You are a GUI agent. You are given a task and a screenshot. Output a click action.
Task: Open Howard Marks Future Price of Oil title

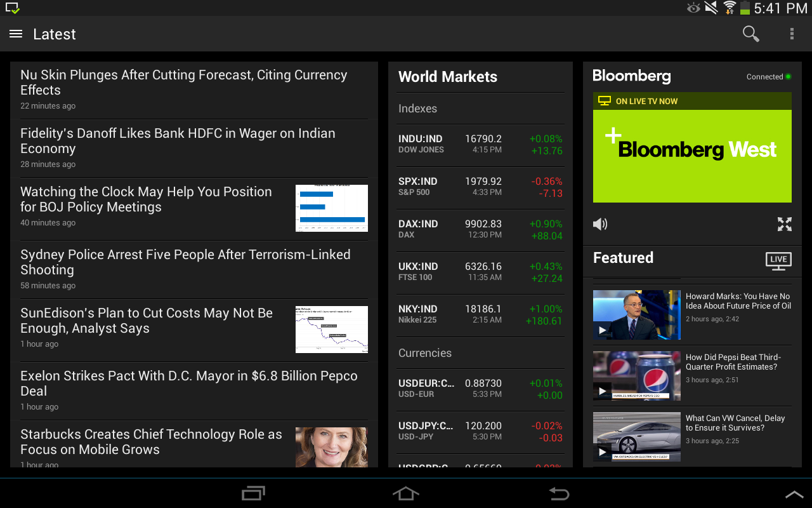[x=738, y=301]
